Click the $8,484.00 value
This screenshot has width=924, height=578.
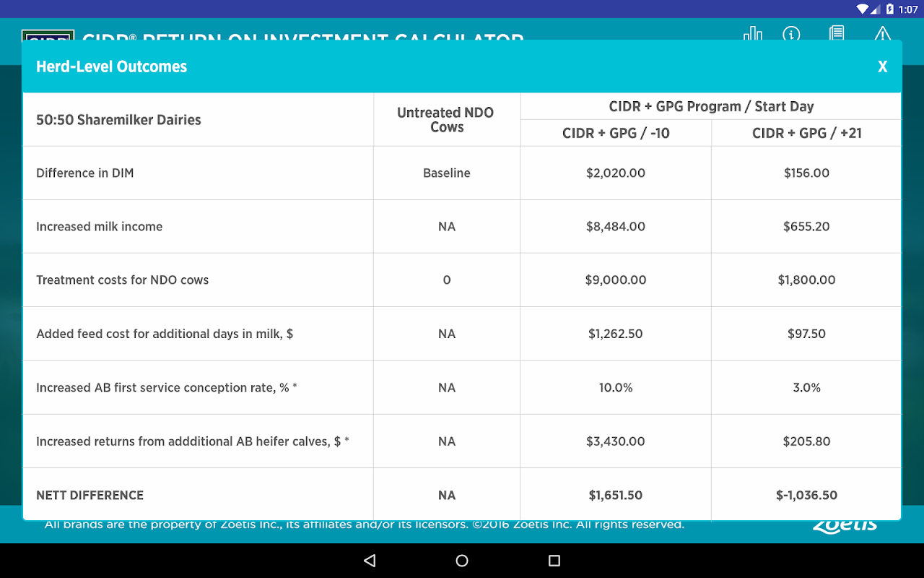616,227
